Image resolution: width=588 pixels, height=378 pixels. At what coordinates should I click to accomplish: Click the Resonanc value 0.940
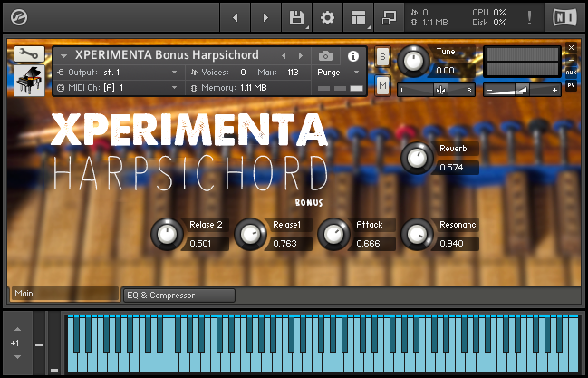[x=451, y=244]
